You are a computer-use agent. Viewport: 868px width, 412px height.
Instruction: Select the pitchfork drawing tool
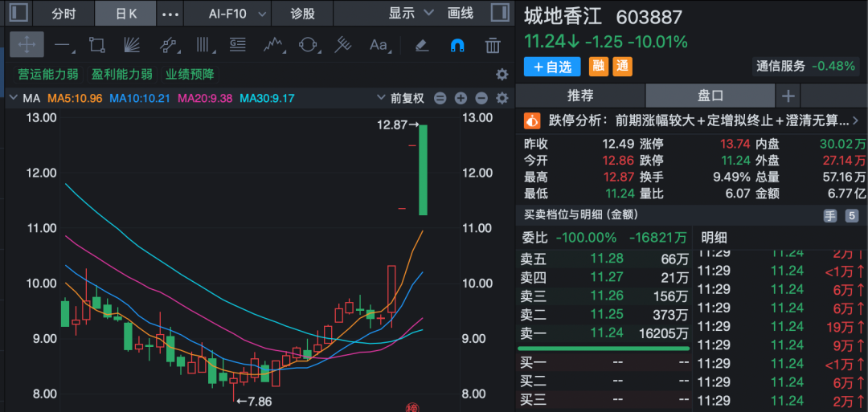point(343,45)
